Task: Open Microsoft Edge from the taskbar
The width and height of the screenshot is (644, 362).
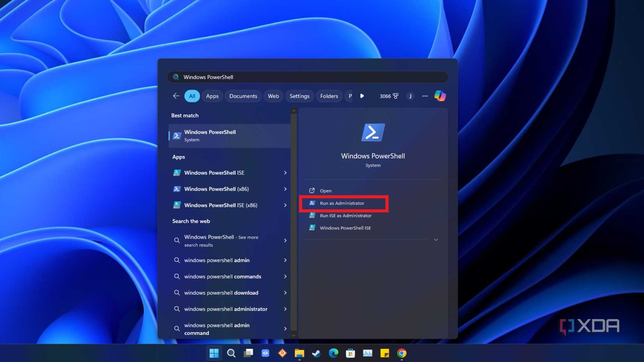Action: pyautogui.click(x=333, y=353)
